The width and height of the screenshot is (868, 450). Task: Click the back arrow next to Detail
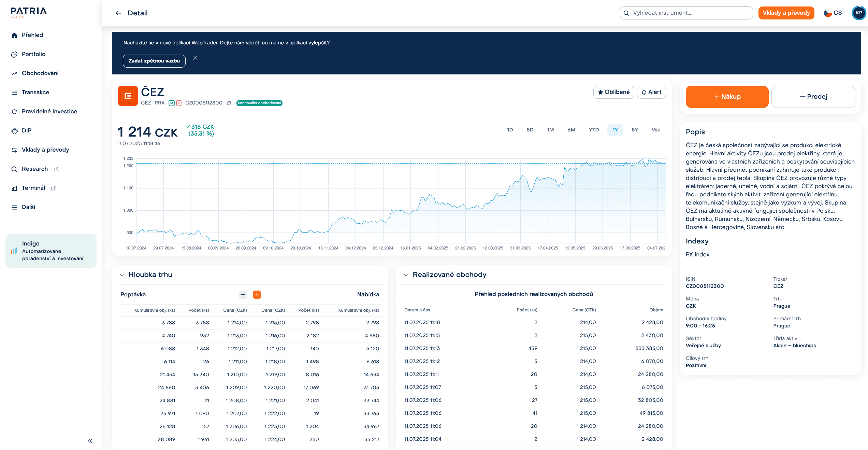[118, 13]
